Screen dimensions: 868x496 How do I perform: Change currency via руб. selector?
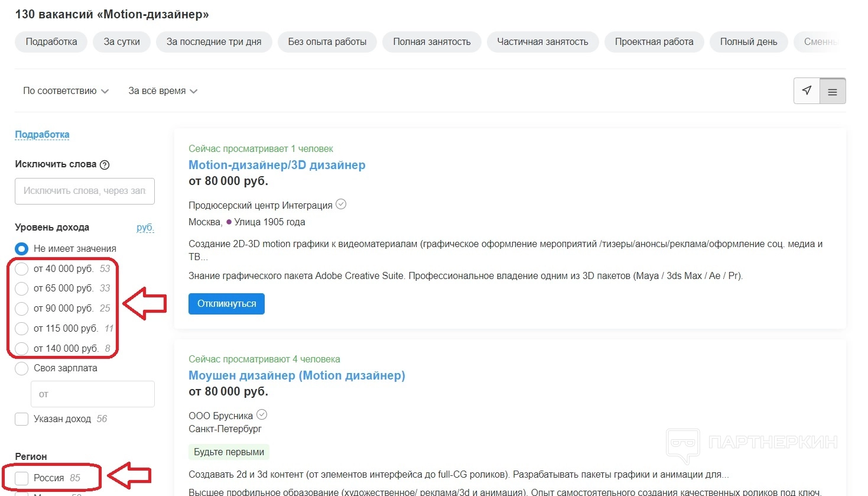tap(145, 228)
